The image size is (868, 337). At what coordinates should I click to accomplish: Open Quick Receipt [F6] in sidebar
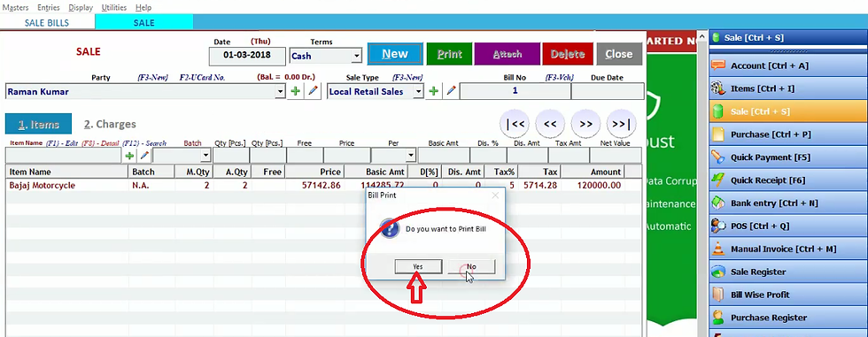[x=788, y=180]
